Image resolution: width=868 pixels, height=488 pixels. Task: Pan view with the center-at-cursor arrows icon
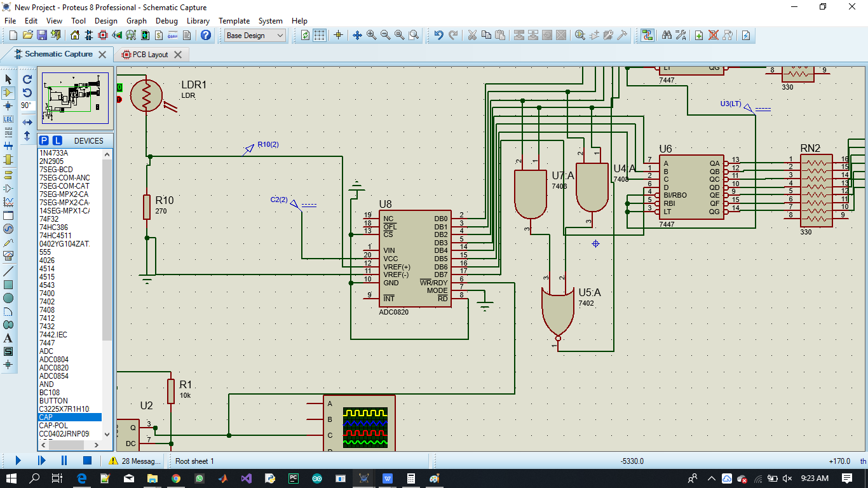pos(357,35)
